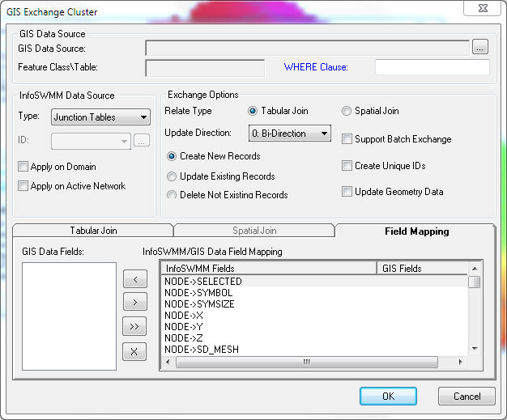Map all fields with double arrow button

(134, 326)
